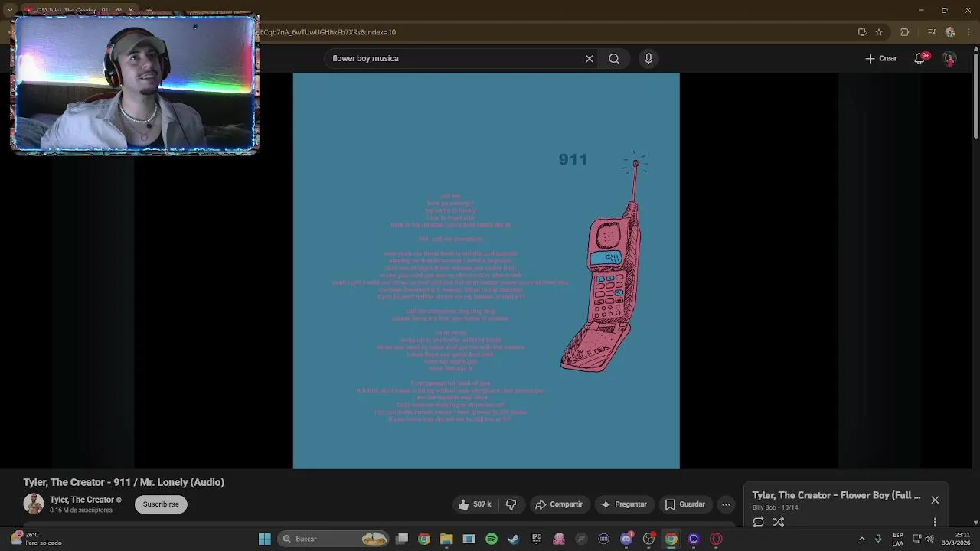Open the Opera browser taskbar icon
The image size is (980, 551).
(716, 539)
